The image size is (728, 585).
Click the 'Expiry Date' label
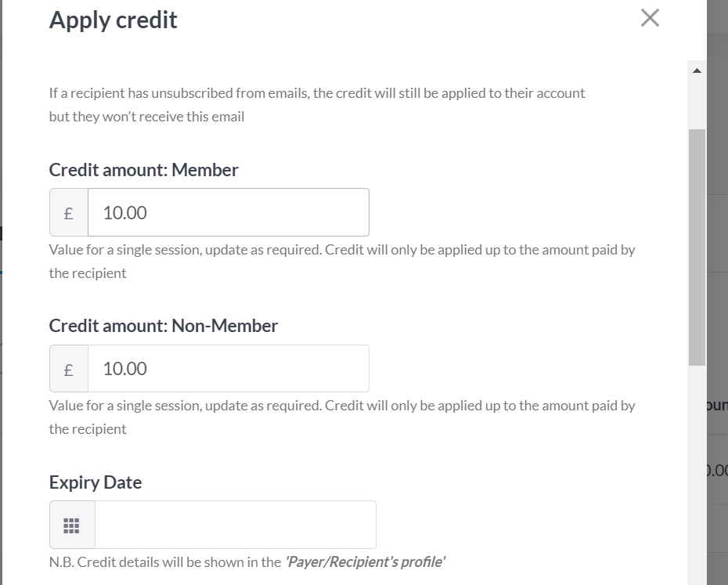pyautogui.click(x=96, y=482)
